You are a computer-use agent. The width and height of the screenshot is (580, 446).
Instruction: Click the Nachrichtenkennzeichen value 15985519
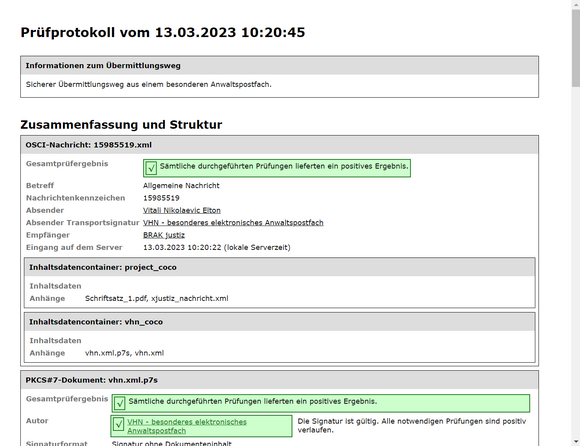coord(161,198)
